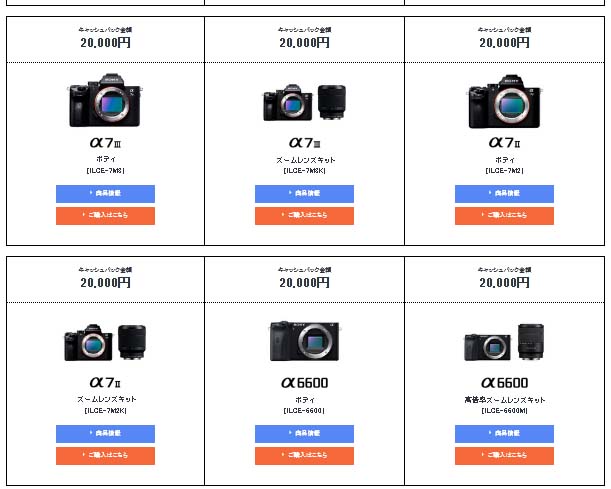Click the α7 II zoom lens kit image
The width and height of the screenshot is (611, 489).
pos(105,343)
